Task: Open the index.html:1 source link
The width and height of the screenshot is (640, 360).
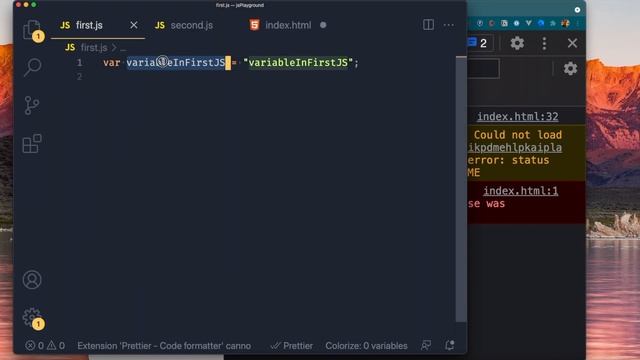Action: click(520, 191)
